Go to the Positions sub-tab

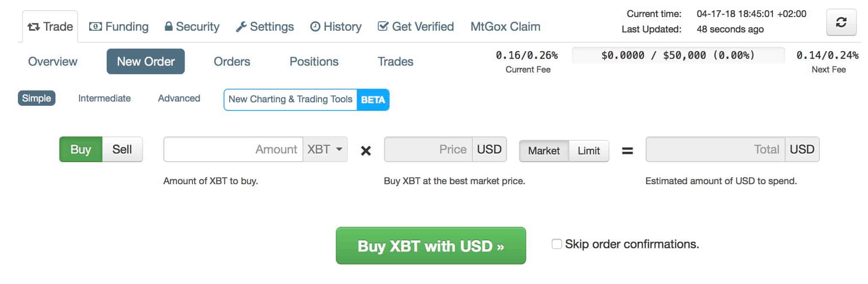click(314, 61)
